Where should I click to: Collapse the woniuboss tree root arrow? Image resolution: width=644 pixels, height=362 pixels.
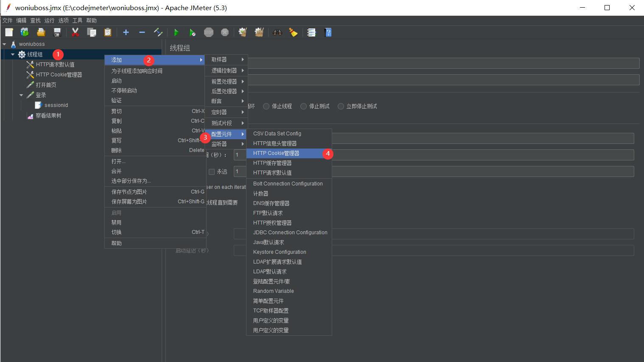point(4,44)
